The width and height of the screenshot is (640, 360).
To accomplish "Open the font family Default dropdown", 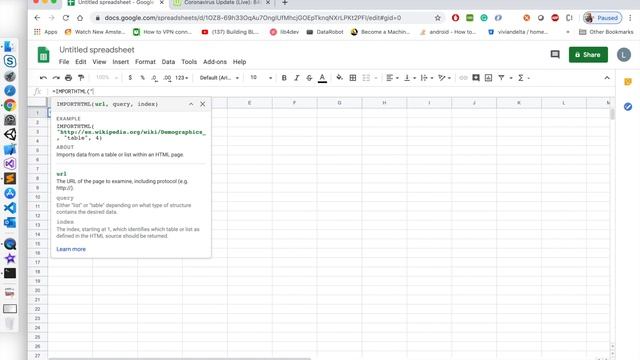I will pos(219,78).
